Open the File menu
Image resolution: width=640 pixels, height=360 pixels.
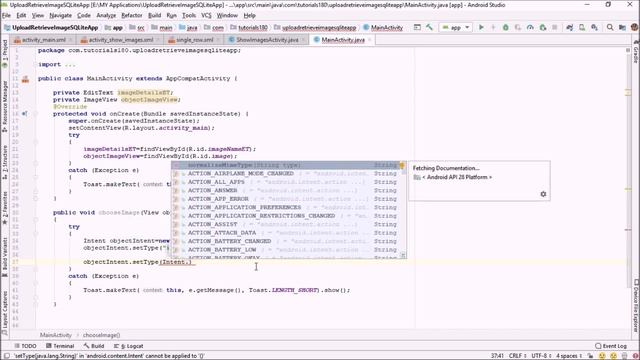6,16
